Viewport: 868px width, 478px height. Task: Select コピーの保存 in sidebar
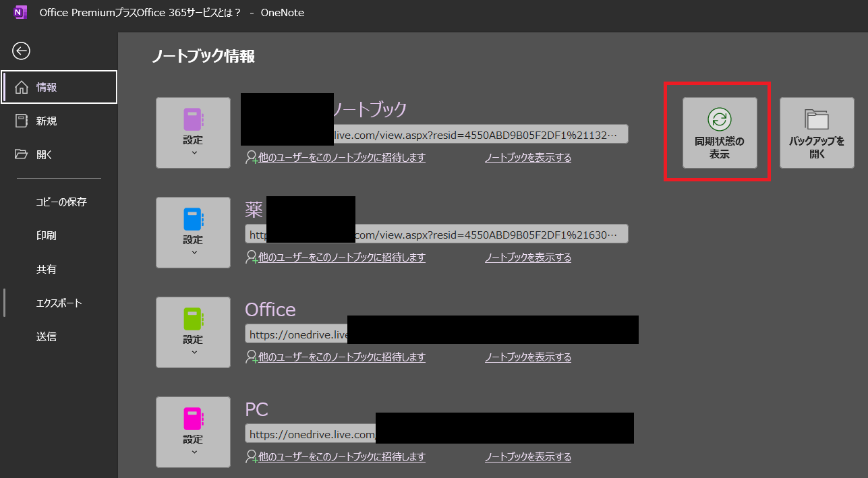point(61,202)
